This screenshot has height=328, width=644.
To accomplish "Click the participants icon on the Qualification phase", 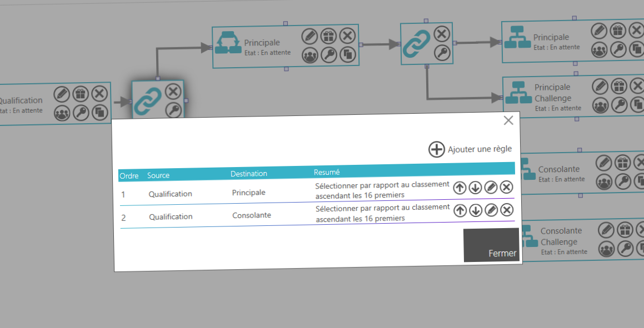I will tap(62, 113).
